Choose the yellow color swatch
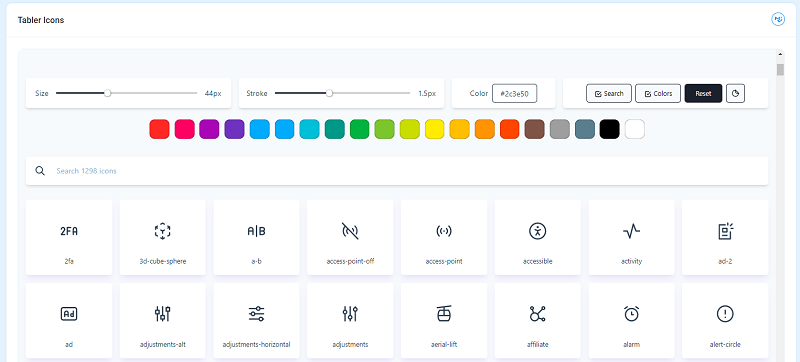 click(434, 129)
